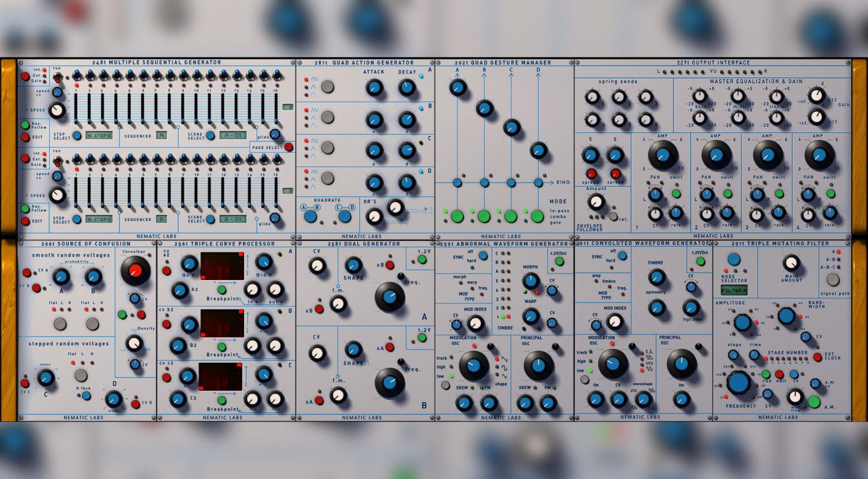Click the green A.M. button on the filter
Viewport: 868px width, 479px height.
(813, 401)
